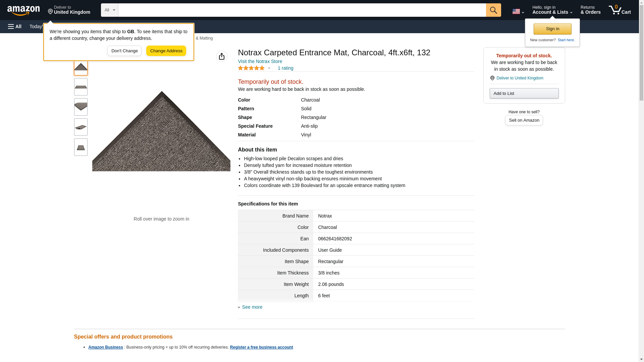Click the search magnifier button
Viewport: 644px width, 362px height.
coord(493,10)
